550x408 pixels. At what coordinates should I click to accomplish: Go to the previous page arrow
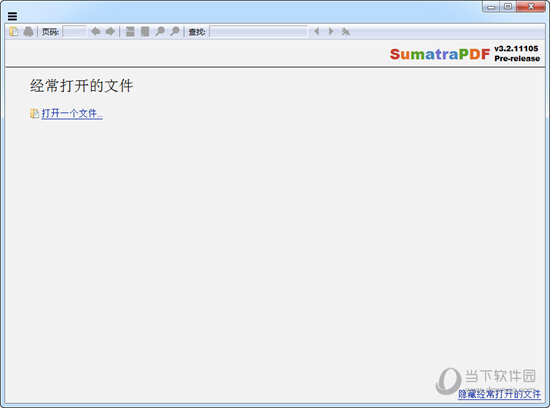[x=95, y=32]
